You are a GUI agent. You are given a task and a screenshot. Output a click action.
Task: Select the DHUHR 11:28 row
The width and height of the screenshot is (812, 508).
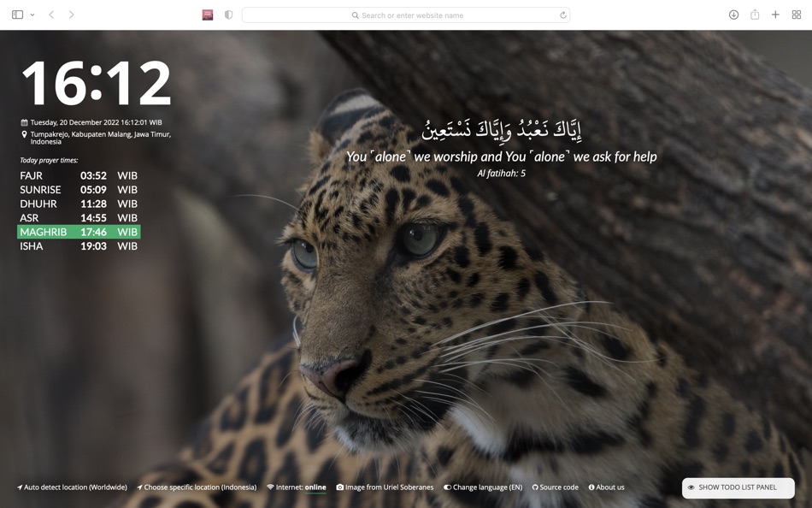pos(79,204)
